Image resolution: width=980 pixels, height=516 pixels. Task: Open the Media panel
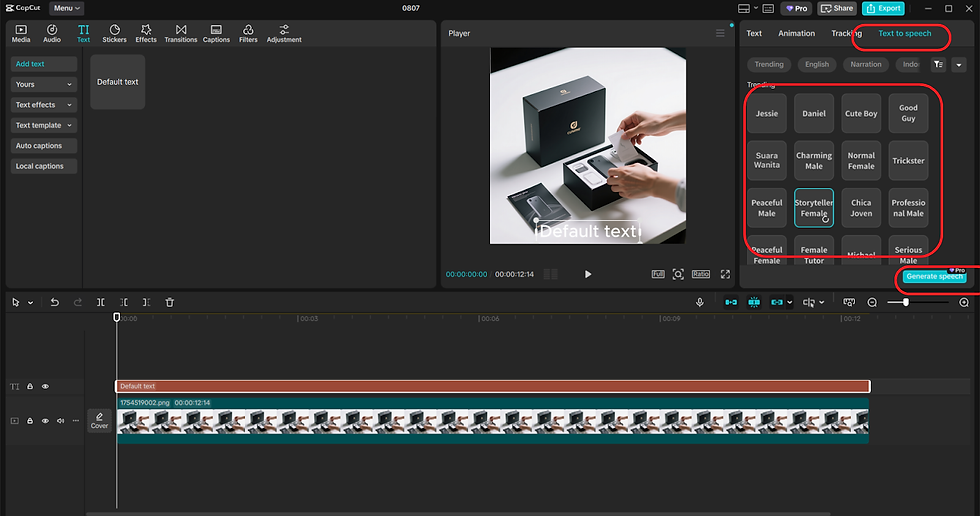(21, 34)
